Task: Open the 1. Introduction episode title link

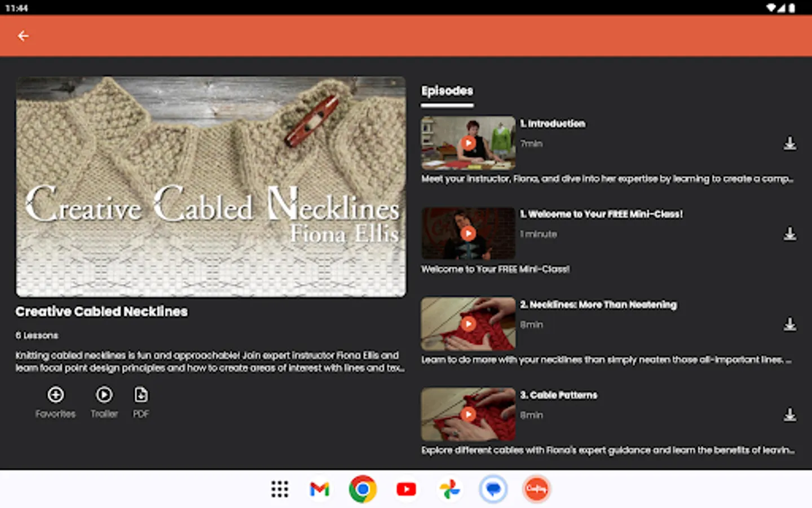Action: pos(553,124)
